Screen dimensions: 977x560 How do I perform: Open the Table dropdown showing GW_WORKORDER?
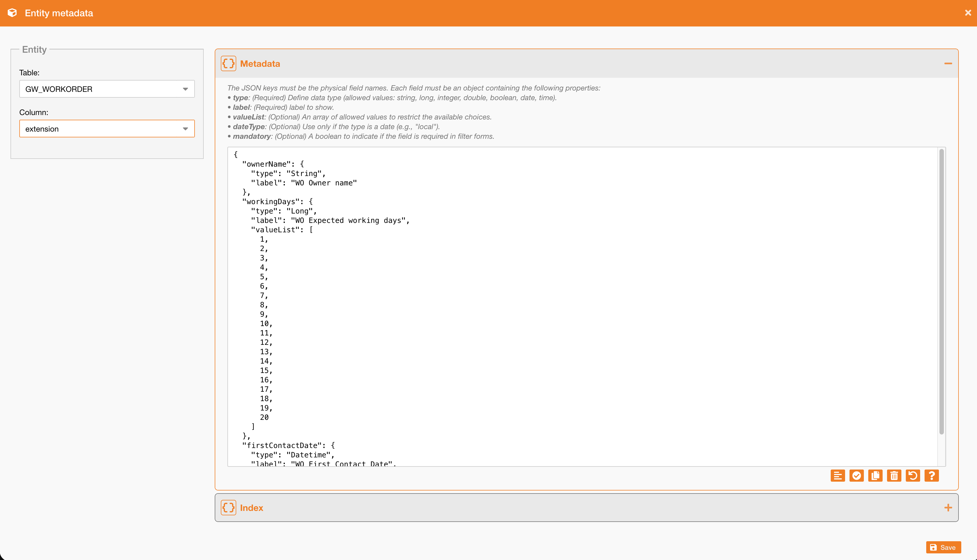(x=107, y=89)
